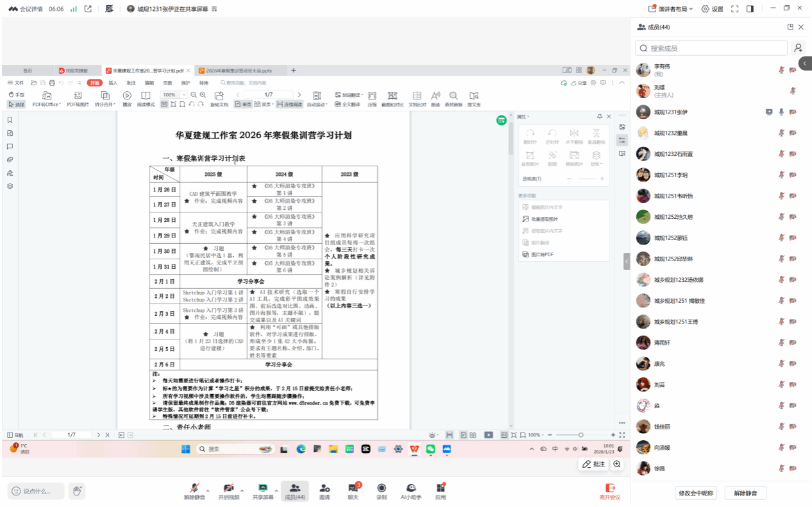
Task: Launch the AI小助手 assistant
Action: [x=411, y=489]
